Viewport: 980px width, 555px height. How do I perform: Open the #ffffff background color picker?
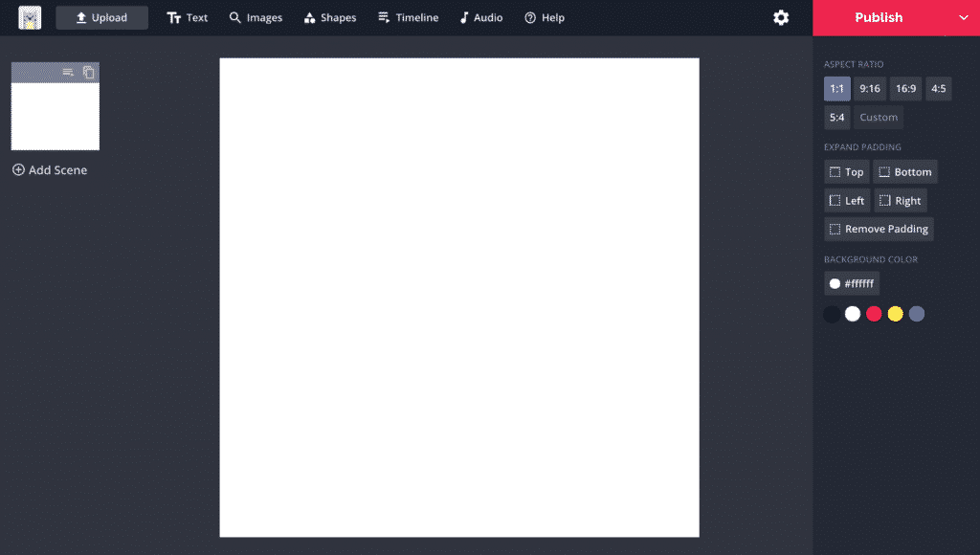[x=853, y=283]
